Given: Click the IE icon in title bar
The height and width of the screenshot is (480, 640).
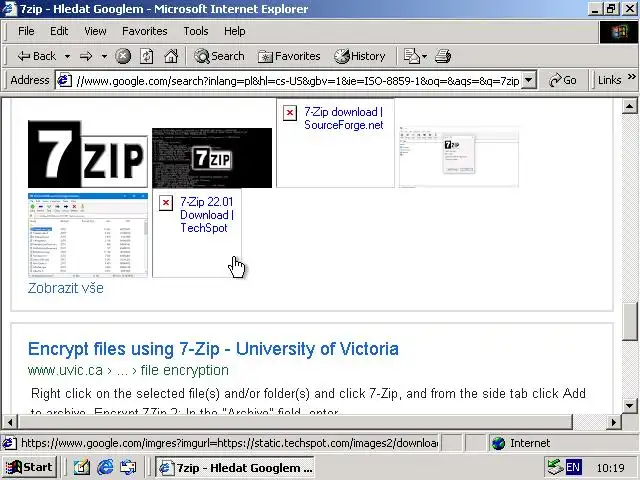Looking at the screenshot, I should coord(9,9).
